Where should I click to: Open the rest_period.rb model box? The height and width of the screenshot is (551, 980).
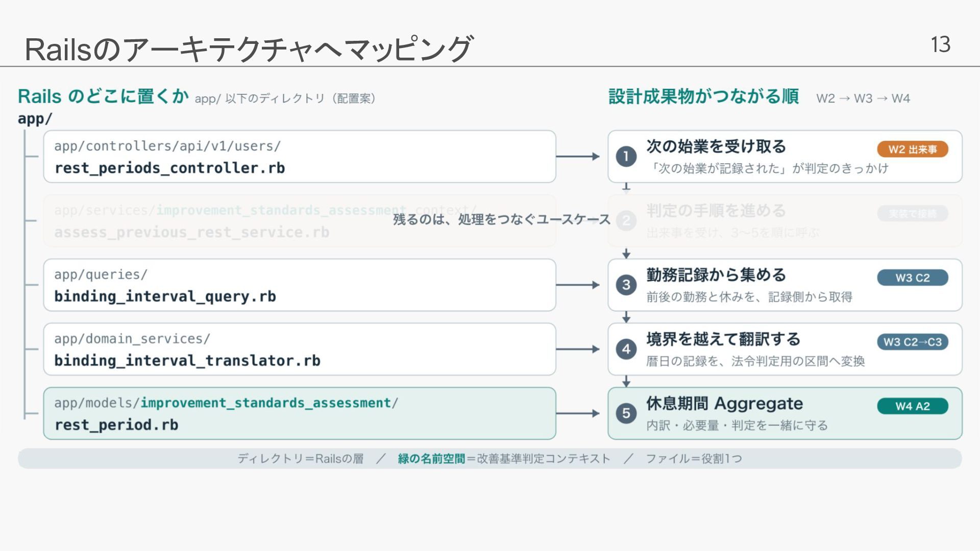pos(300,414)
